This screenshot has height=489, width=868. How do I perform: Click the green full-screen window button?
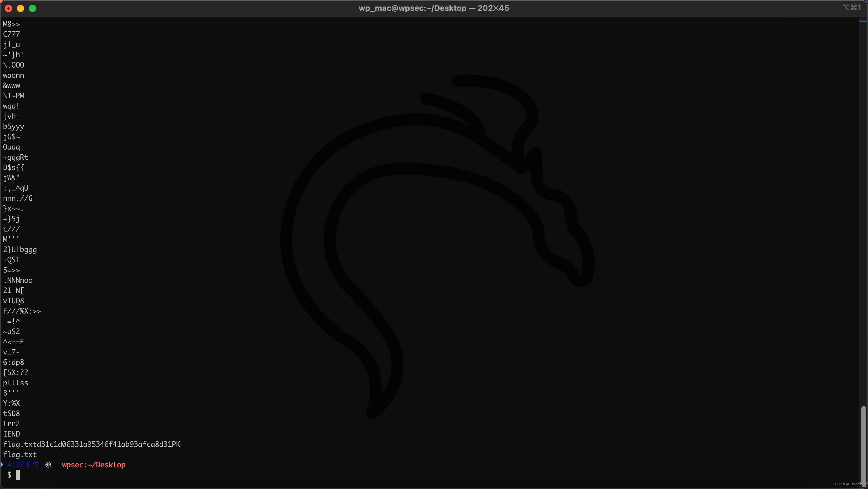33,8
